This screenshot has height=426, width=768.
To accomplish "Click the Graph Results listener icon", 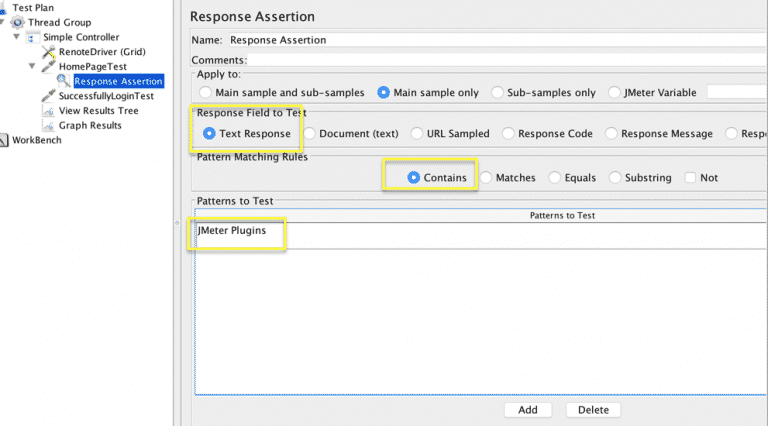I will coord(48,126).
